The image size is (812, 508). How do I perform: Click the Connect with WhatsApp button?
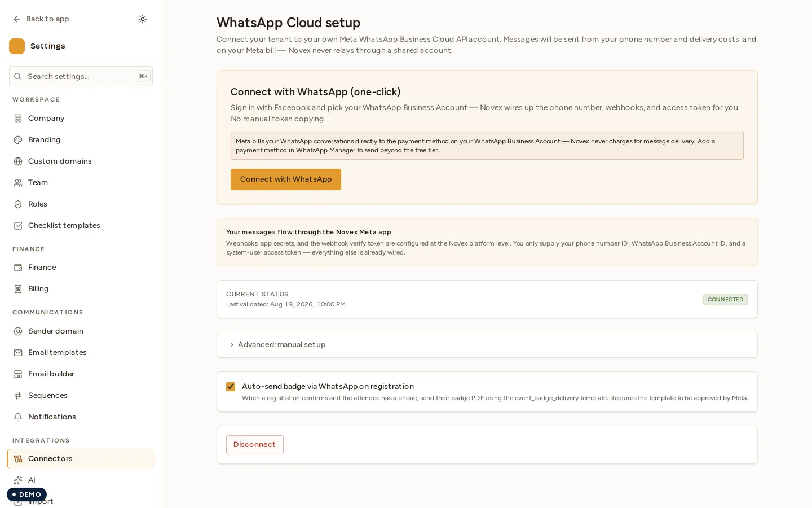coord(286,179)
